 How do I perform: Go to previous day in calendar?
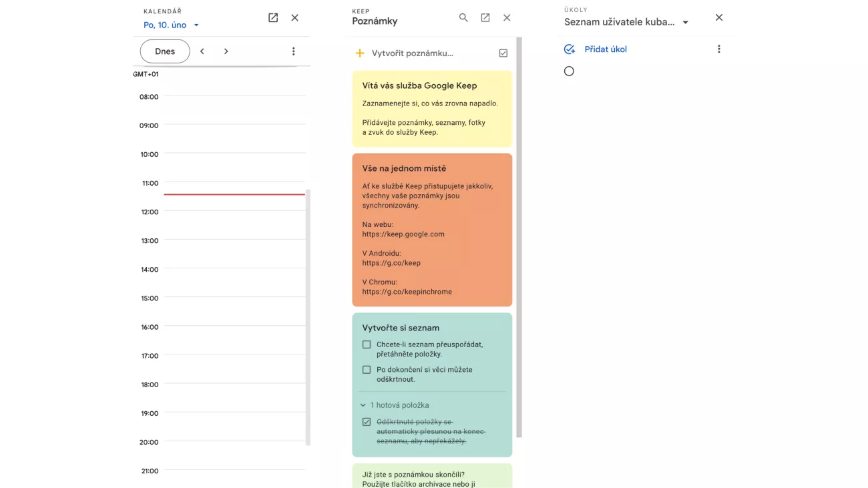(x=202, y=51)
